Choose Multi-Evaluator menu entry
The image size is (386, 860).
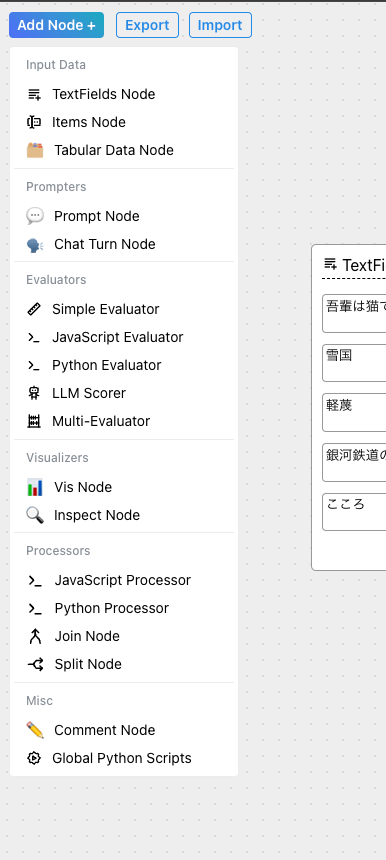[x=124, y=421]
